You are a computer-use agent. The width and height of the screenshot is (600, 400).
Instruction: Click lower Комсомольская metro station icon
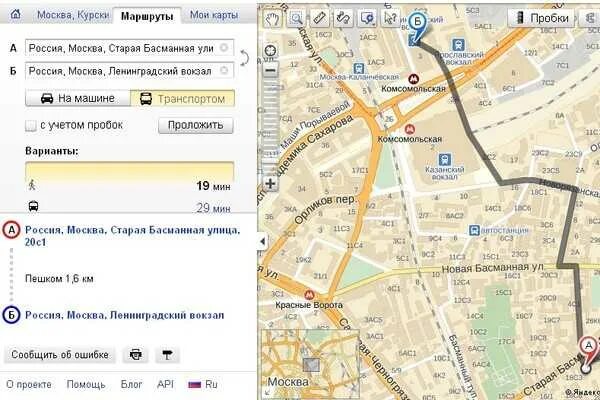[410, 129]
